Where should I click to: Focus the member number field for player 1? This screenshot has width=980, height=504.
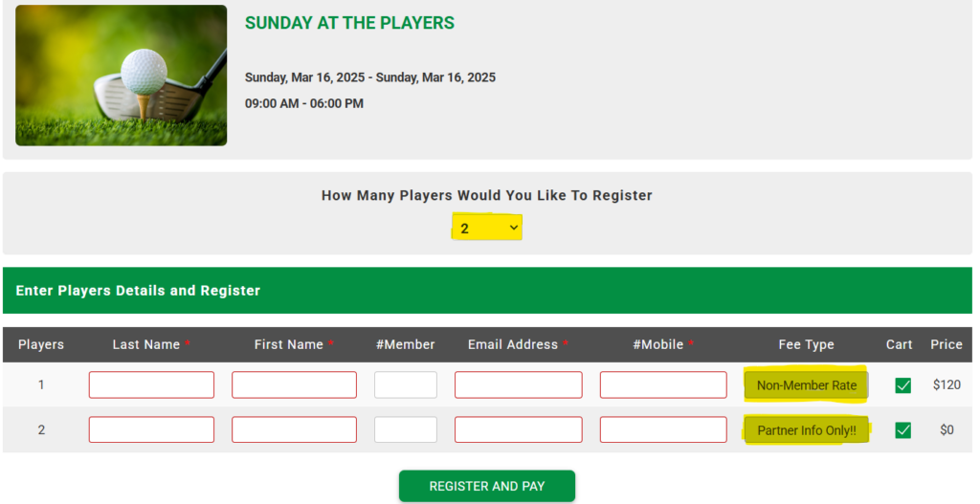(x=405, y=385)
